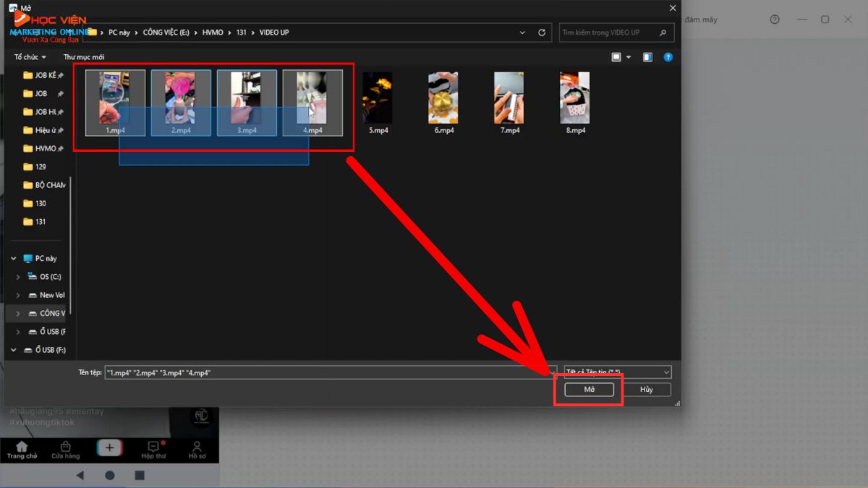Select the 6.mp4 video thumbnail

[443, 103]
